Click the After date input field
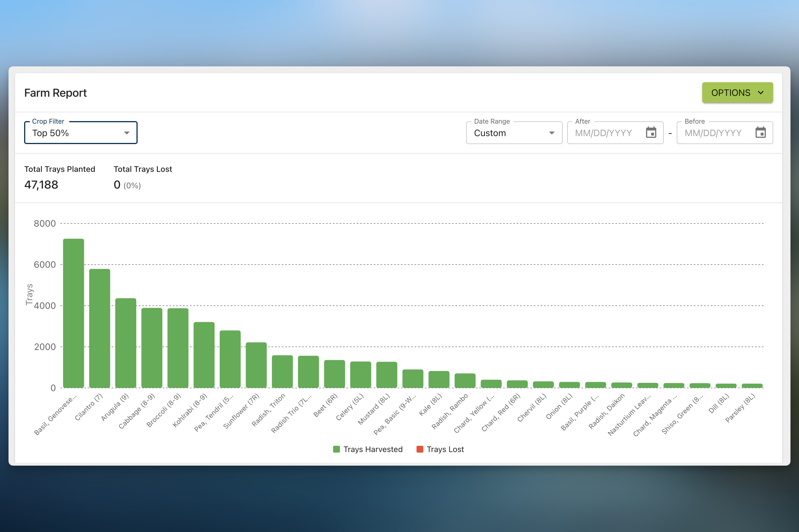The height and width of the screenshot is (532, 799). point(615,133)
